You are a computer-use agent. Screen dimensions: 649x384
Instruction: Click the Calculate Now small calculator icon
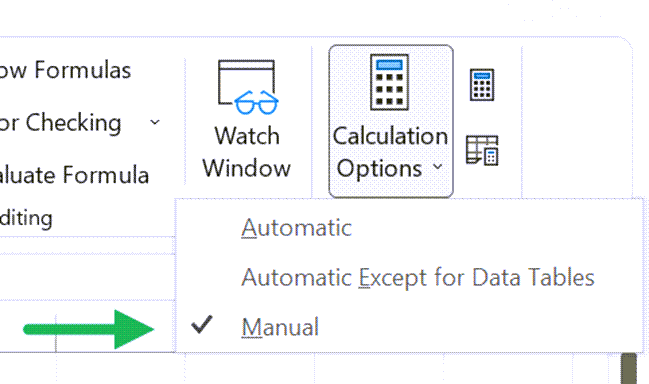482,85
